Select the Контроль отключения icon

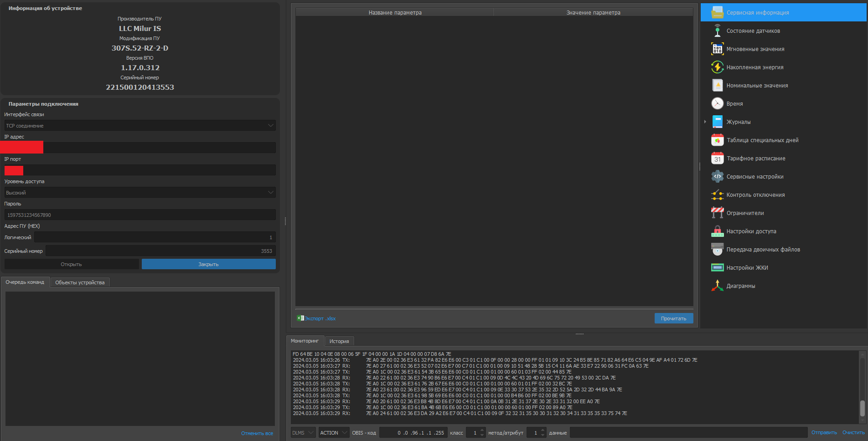(x=717, y=195)
